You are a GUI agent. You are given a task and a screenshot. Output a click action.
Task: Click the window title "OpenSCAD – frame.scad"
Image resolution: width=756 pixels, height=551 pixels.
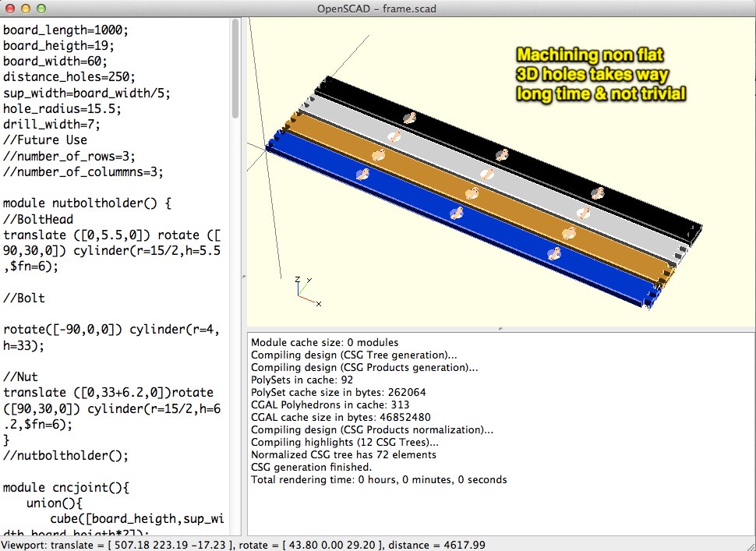[376, 9]
